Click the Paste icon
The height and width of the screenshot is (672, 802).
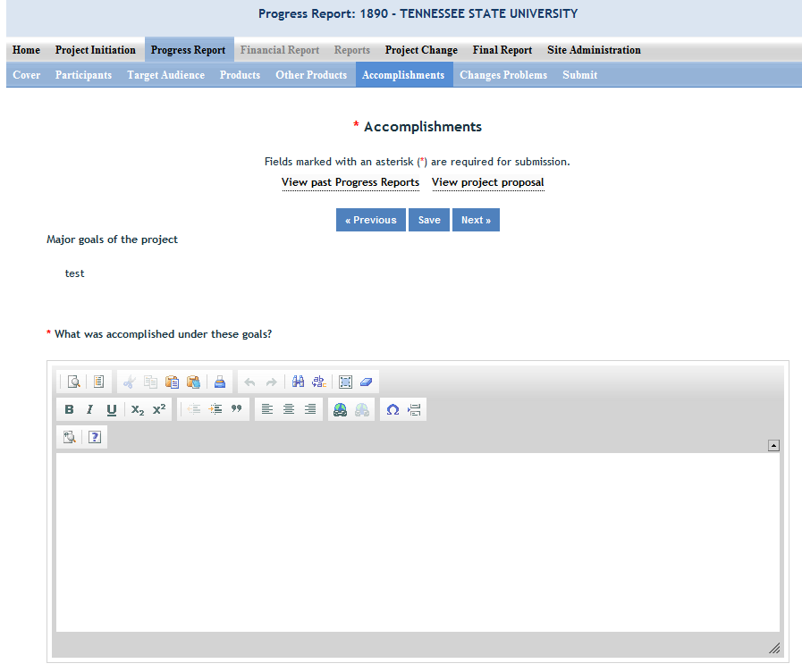[x=172, y=382]
